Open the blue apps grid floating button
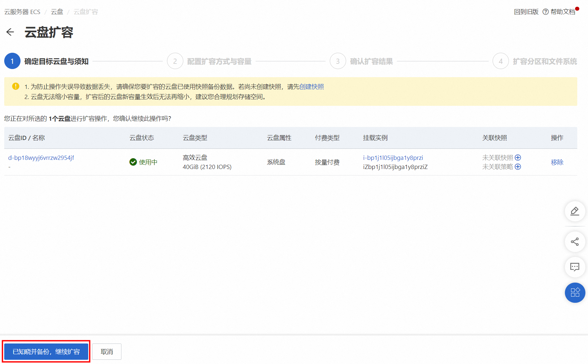Image resolution: width=588 pixels, height=364 pixels. click(x=575, y=292)
